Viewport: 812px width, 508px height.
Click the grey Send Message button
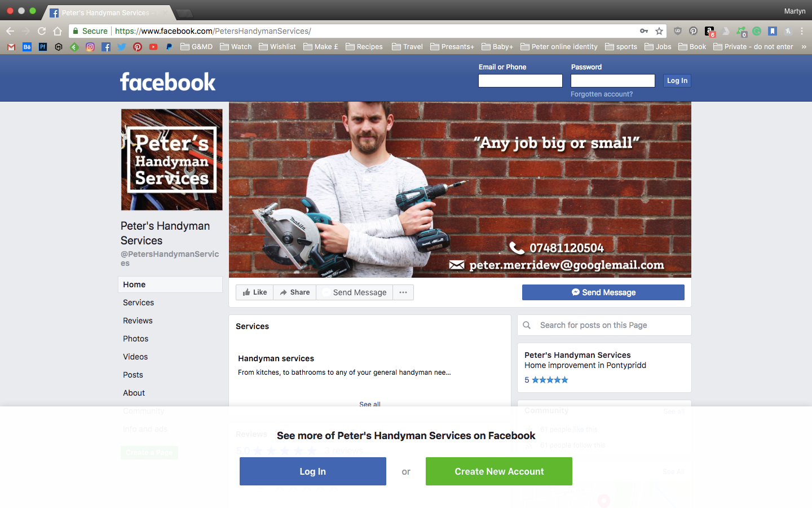coord(355,292)
